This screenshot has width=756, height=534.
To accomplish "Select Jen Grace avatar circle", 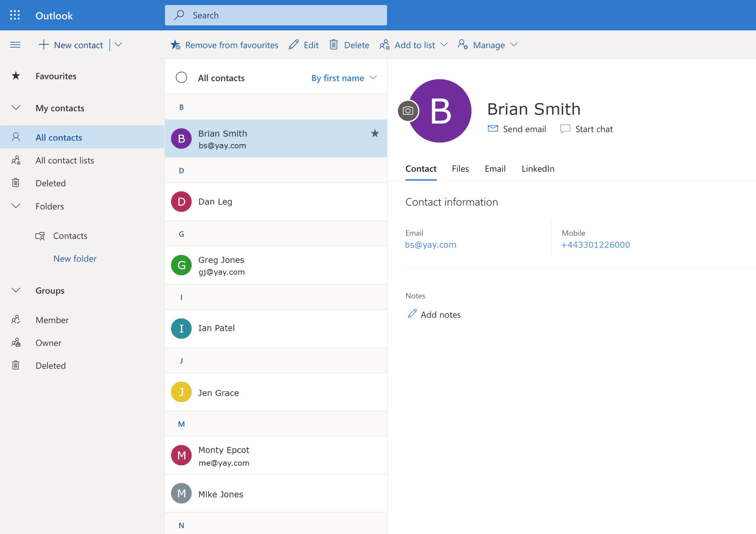I will (181, 392).
